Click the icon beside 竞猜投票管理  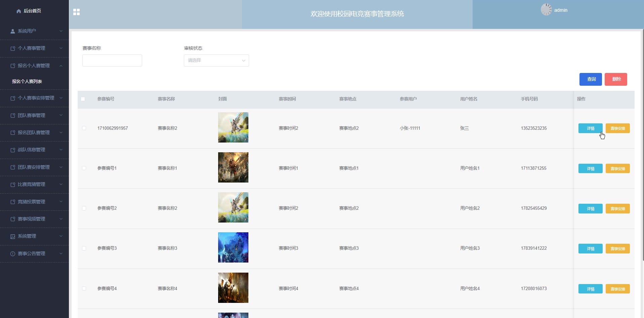[x=13, y=202]
